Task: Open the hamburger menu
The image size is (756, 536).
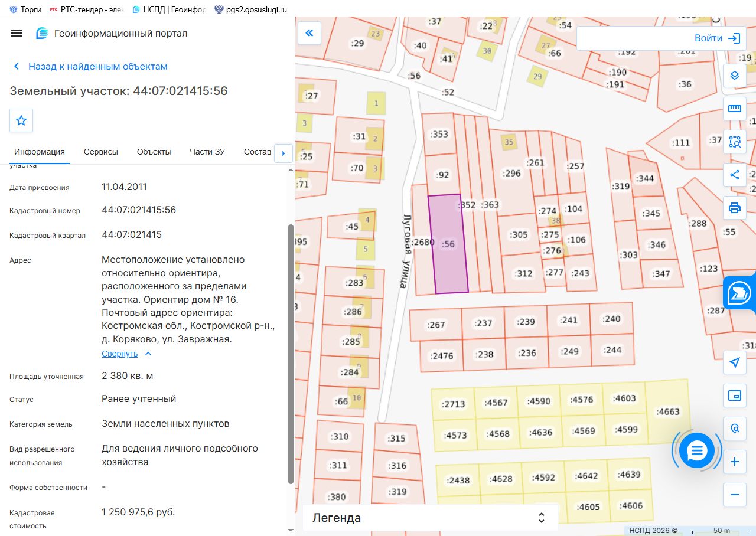Action: pyautogui.click(x=17, y=33)
